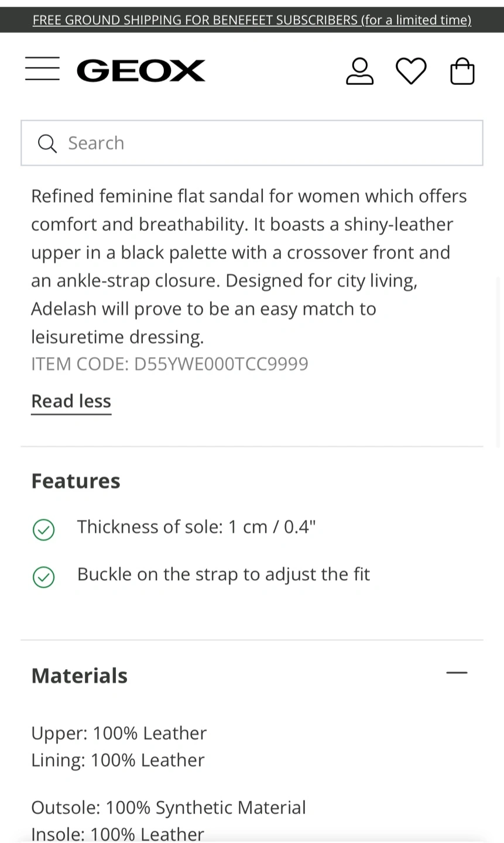Open the wishlist heart icon
504x843 pixels.
click(x=411, y=71)
